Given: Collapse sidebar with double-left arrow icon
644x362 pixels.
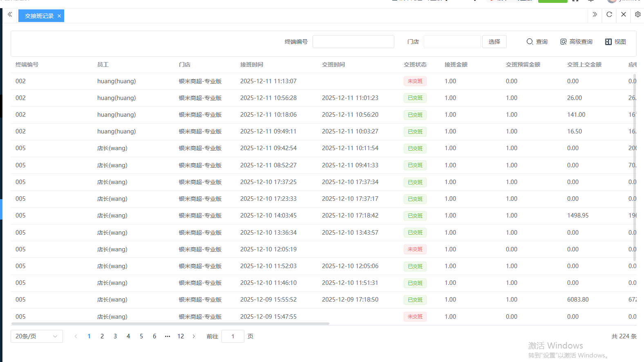Looking at the screenshot, I should point(10,15).
